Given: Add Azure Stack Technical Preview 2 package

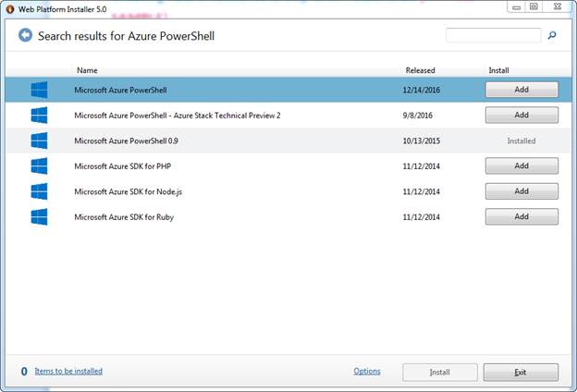Looking at the screenshot, I should click(x=522, y=116).
